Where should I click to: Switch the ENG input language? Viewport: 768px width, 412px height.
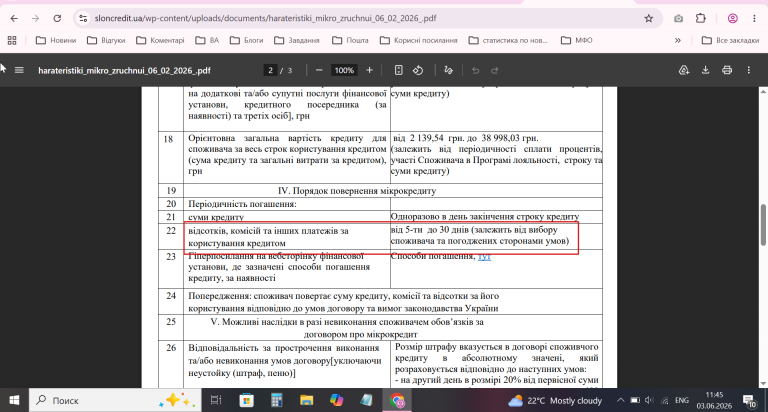[x=681, y=400]
